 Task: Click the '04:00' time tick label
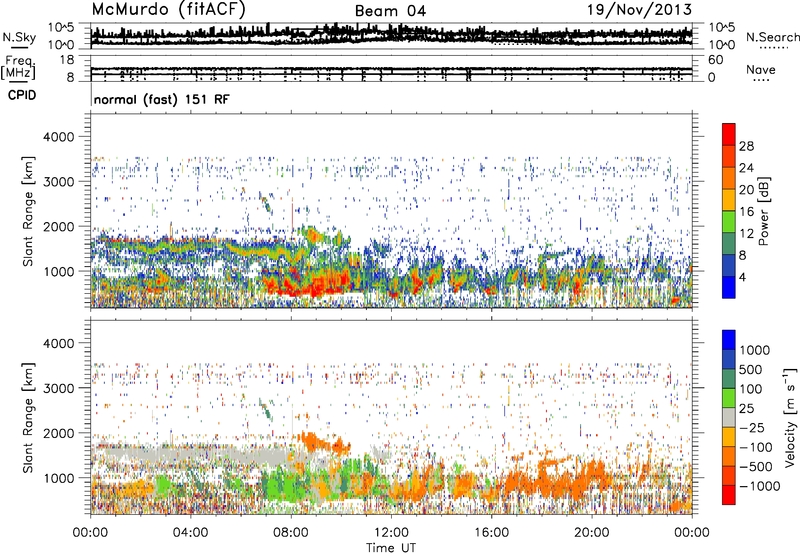pos(190,533)
